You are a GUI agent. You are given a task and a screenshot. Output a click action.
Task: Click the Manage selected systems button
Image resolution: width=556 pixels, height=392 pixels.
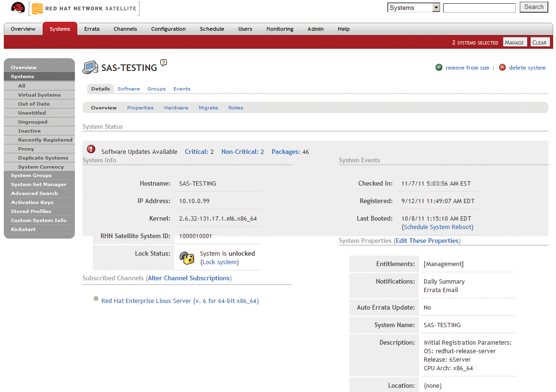(x=514, y=43)
